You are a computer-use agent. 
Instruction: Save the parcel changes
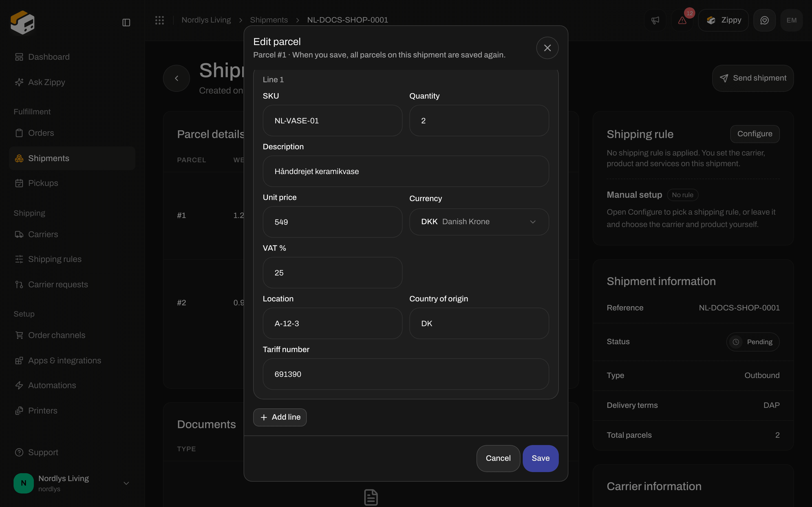[x=540, y=458]
